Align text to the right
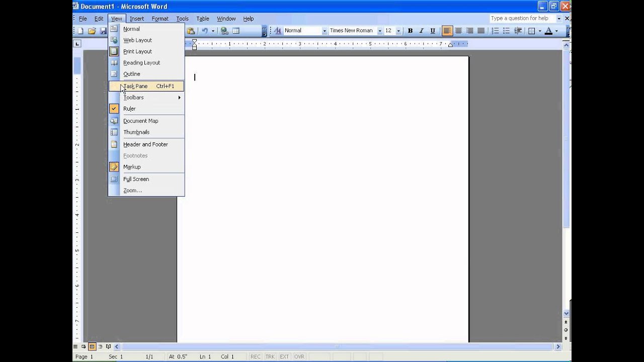The height and width of the screenshot is (362, 644). 469,31
